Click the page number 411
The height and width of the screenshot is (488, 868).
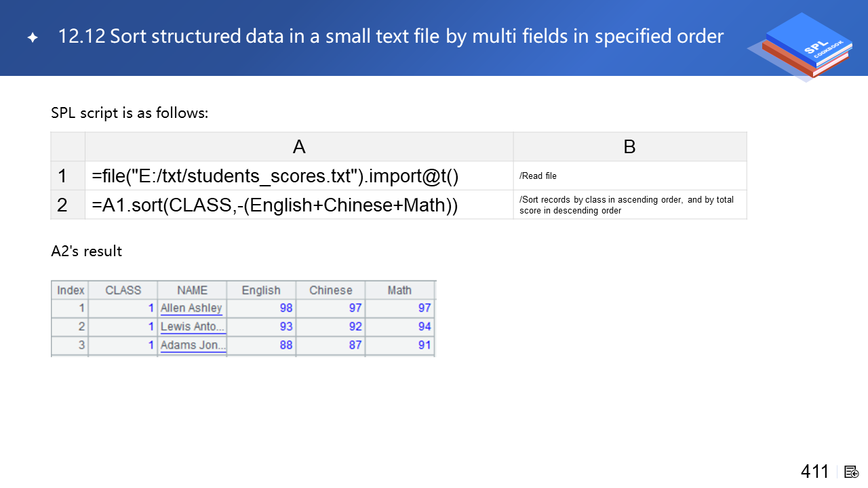pyautogui.click(x=814, y=472)
